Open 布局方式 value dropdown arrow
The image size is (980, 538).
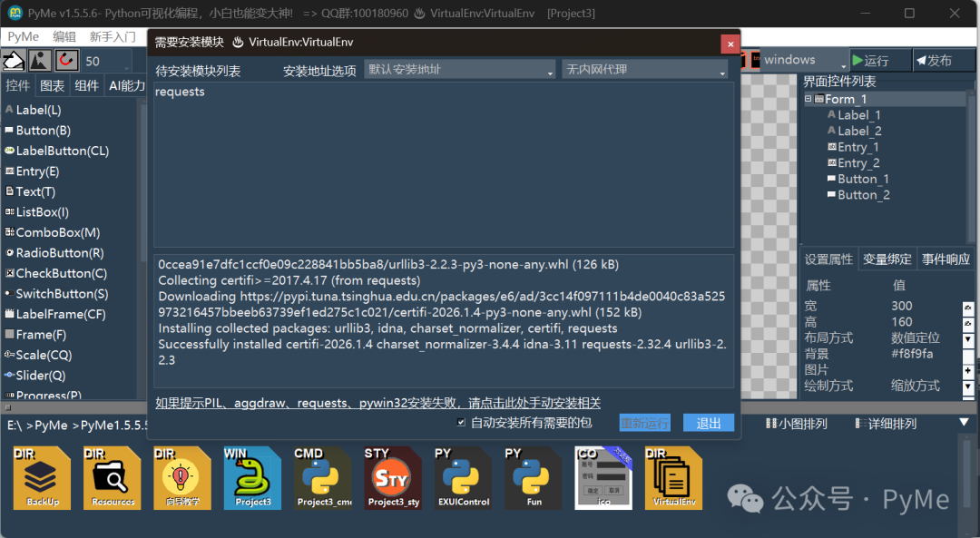[x=967, y=339]
